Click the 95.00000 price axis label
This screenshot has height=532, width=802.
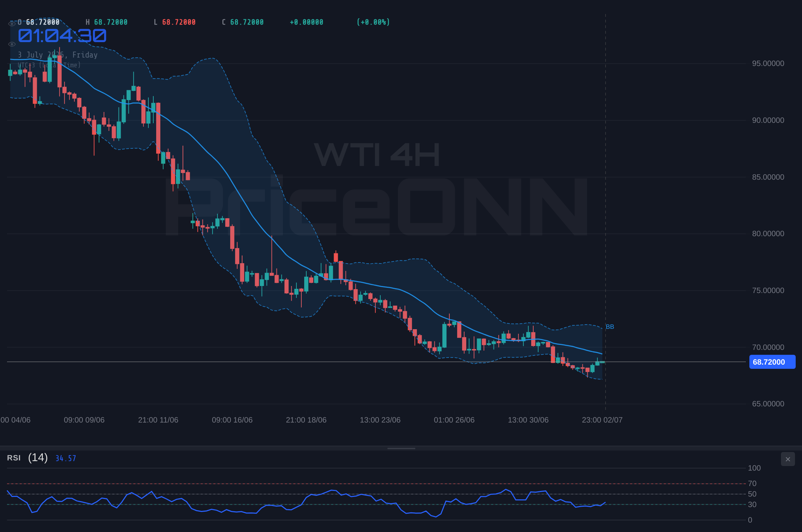click(768, 64)
